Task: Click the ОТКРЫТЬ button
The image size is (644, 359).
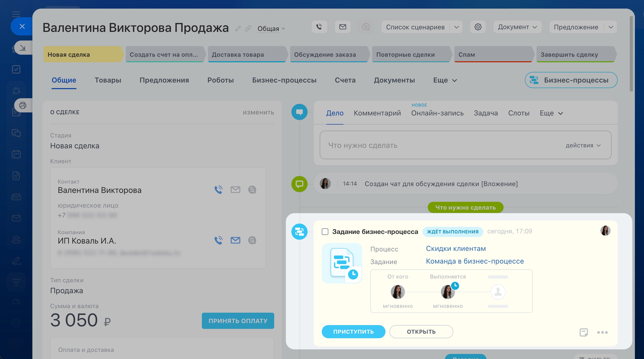Action: (x=421, y=332)
